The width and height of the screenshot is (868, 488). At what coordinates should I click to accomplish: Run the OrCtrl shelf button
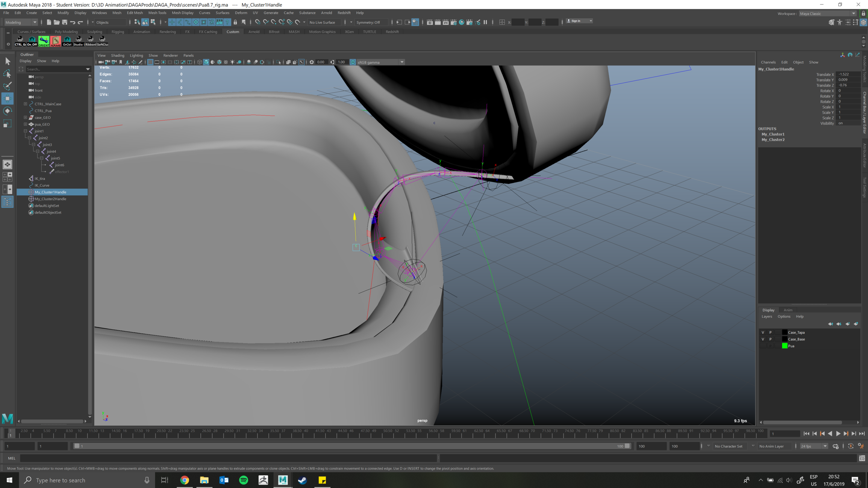click(67, 41)
